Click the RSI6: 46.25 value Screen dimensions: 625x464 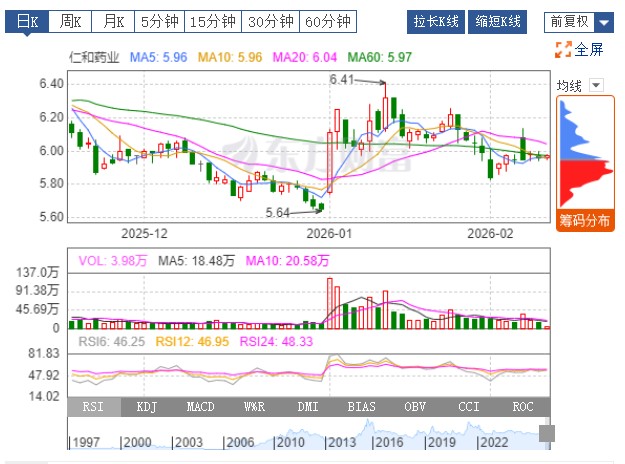click(x=112, y=342)
